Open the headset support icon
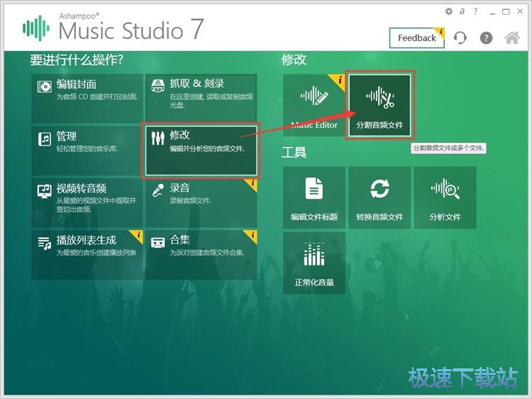532x399 pixels. pos(460,38)
